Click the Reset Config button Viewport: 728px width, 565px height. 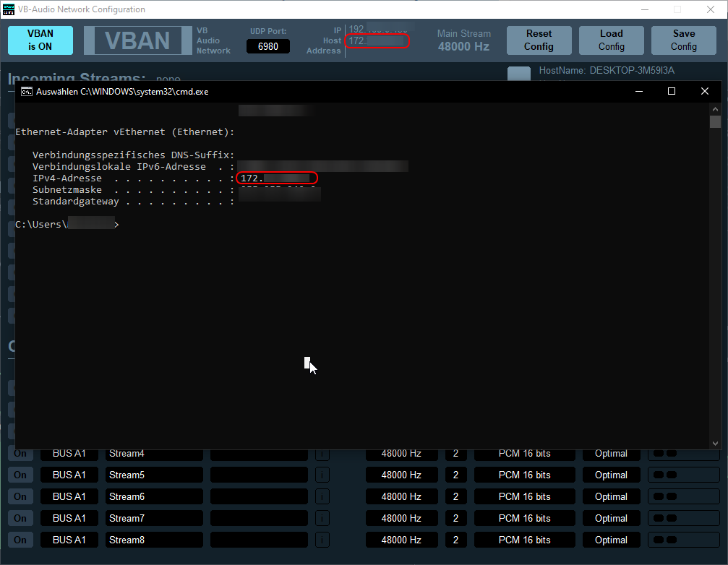(539, 40)
